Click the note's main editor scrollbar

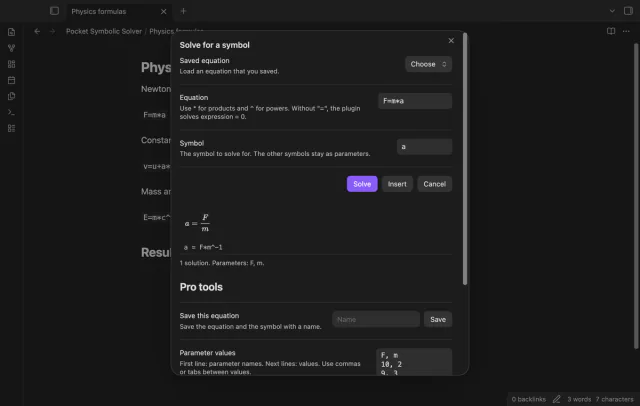point(636,196)
